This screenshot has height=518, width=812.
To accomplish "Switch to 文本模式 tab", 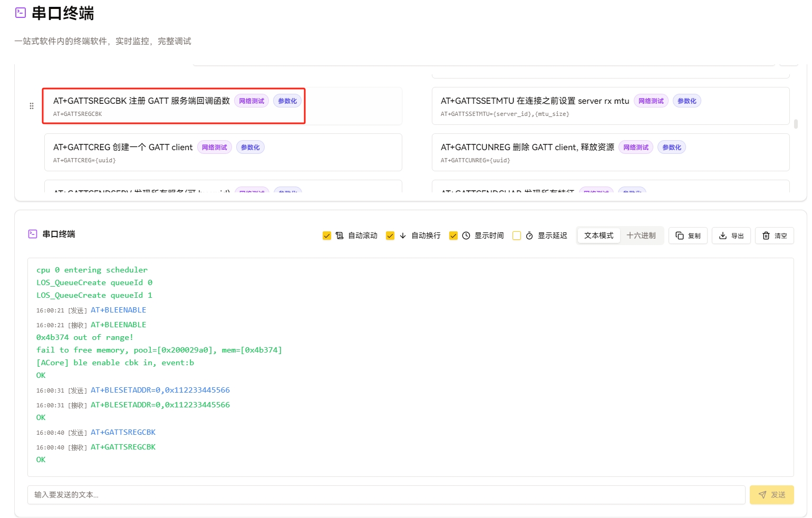I will click(x=599, y=236).
